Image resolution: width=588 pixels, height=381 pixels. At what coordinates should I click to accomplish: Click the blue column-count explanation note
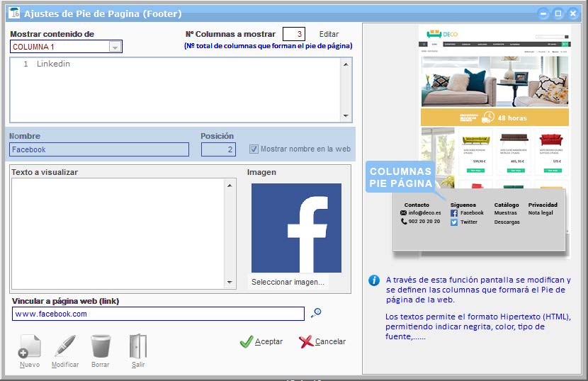pos(268,46)
